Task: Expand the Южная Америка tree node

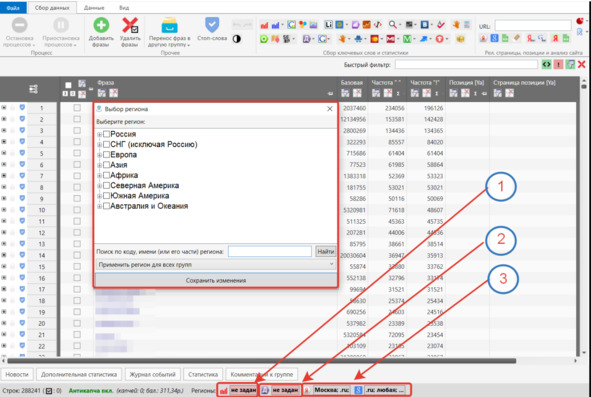Action: click(x=100, y=196)
